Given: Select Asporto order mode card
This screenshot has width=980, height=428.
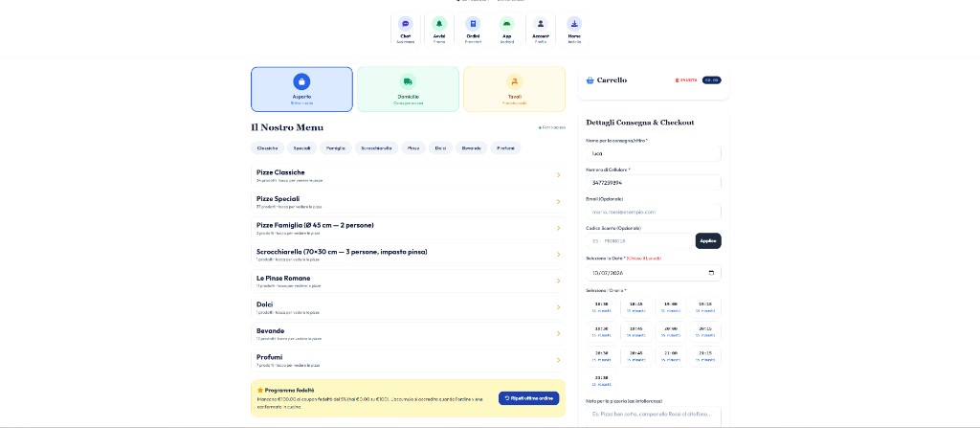Looking at the screenshot, I should pyautogui.click(x=301, y=89).
